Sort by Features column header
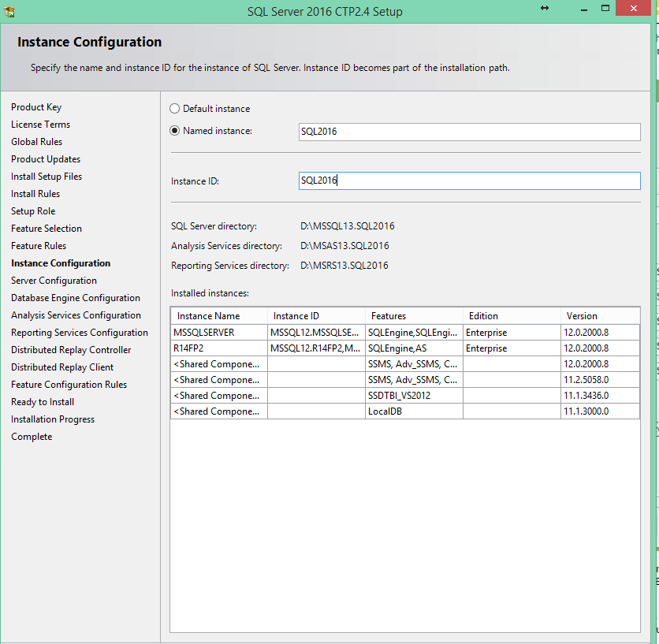The width and height of the screenshot is (659, 644). pos(414,316)
